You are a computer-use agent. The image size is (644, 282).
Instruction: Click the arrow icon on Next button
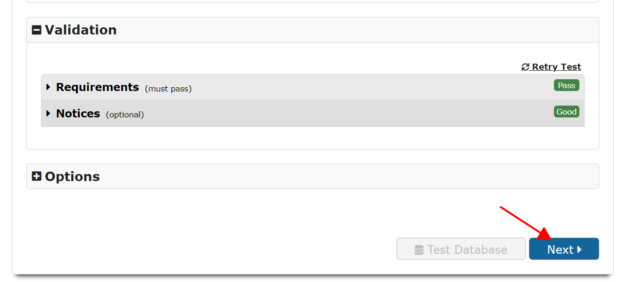579,249
